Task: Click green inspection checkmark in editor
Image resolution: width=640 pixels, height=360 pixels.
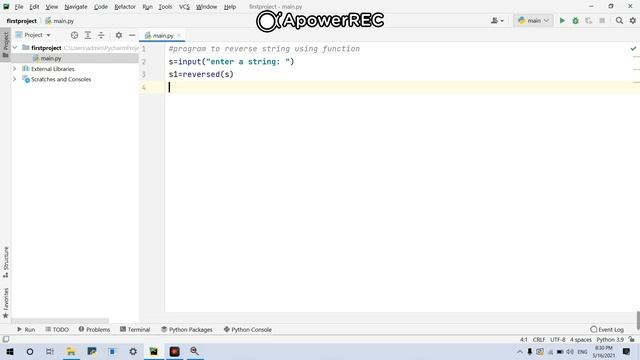Action: pyautogui.click(x=633, y=49)
